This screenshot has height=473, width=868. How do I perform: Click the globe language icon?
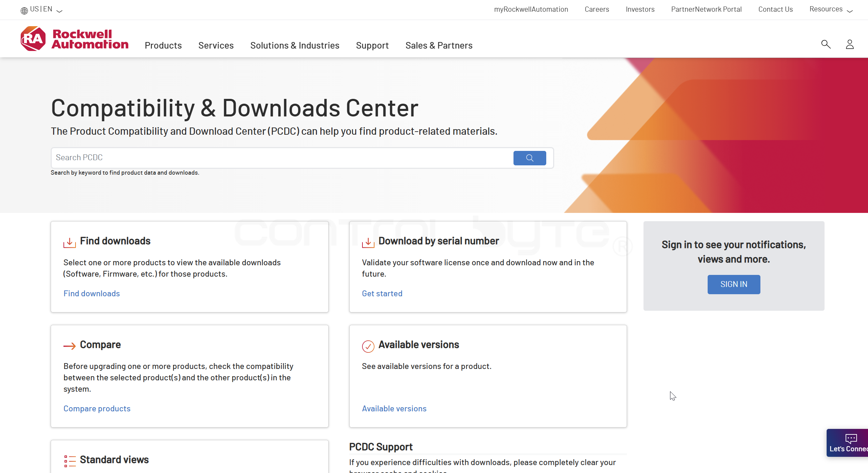click(x=24, y=10)
